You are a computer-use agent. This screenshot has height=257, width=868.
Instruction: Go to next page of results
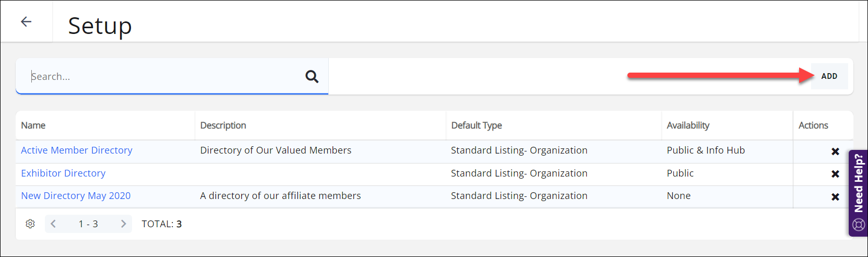tap(123, 224)
